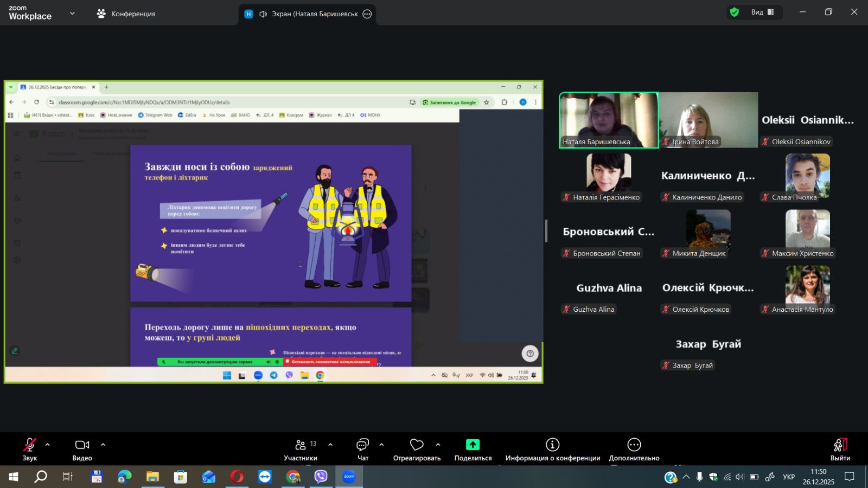The image size is (868, 488).
Task: Toggle the Video camera on
Action: pyautogui.click(x=82, y=445)
